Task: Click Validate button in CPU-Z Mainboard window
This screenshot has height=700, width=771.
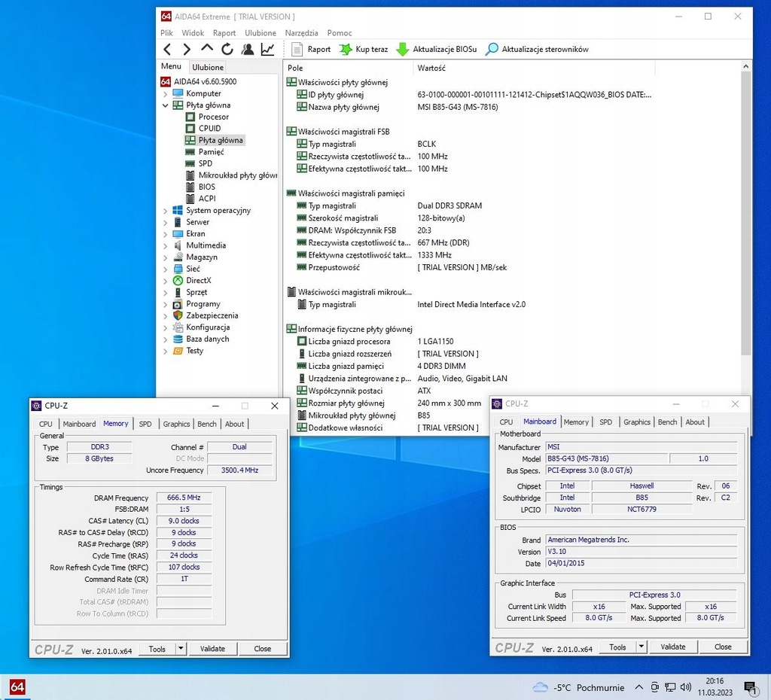Action: [x=673, y=647]
